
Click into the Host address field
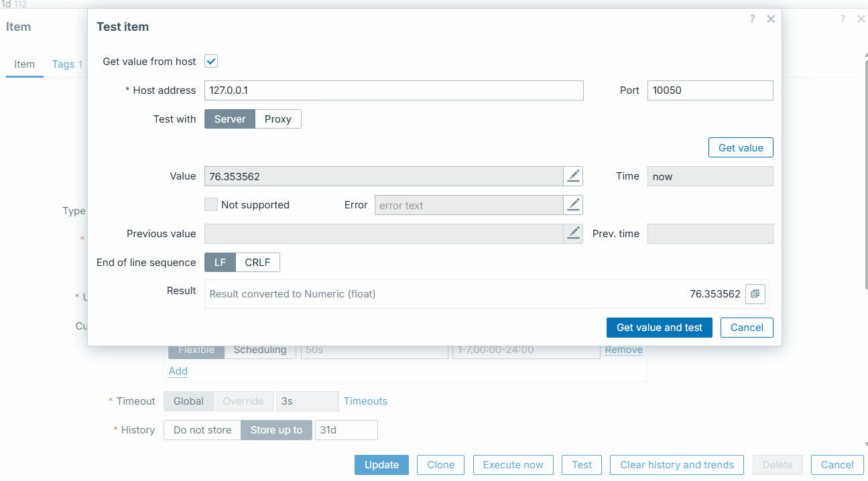point(393,90)
